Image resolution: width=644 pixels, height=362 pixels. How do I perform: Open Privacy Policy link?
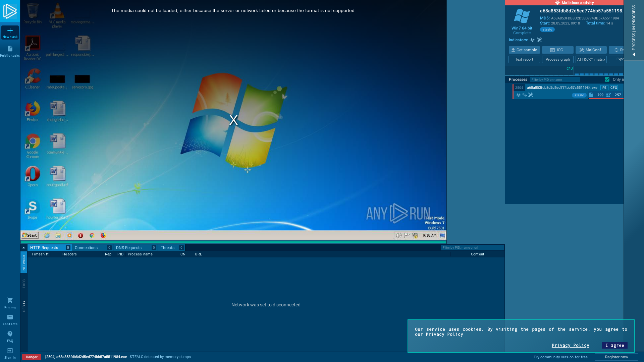(x=571, y=345)
